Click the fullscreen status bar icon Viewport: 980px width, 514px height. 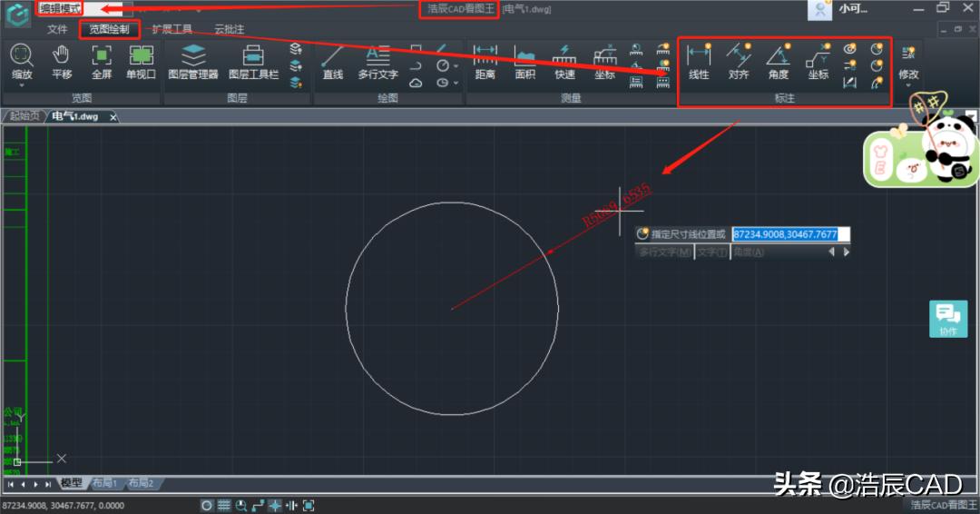[309, 505]
